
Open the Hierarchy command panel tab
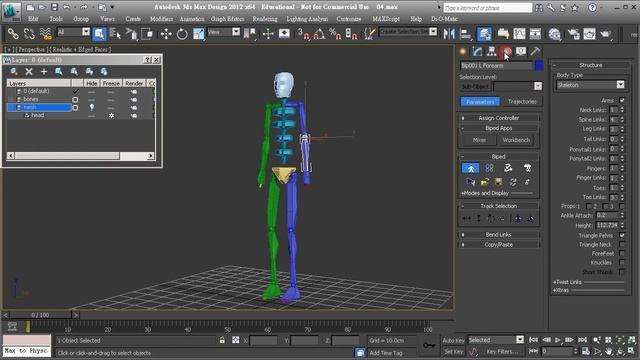click(x=491, y=51)
